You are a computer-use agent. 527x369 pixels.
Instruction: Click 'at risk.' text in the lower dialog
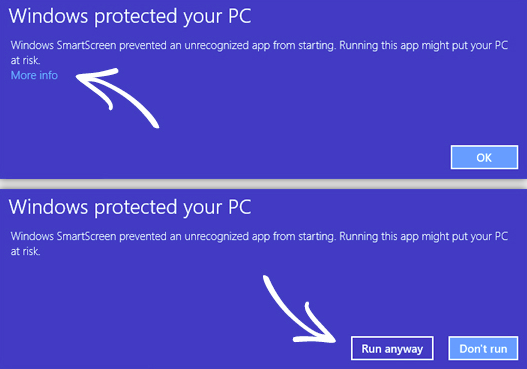click(26, 251)
